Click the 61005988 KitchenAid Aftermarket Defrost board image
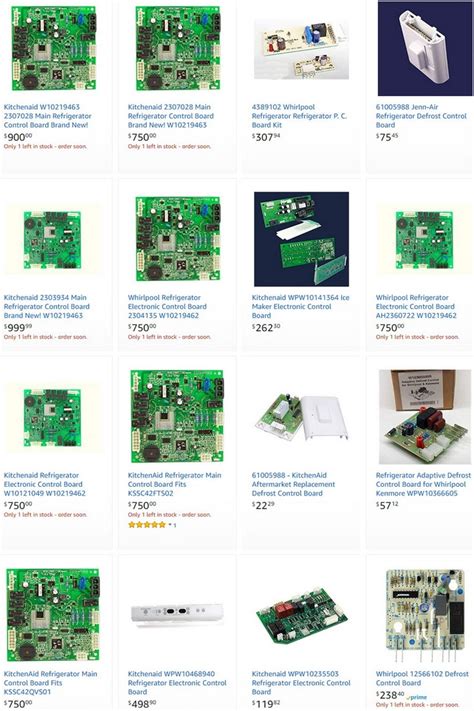 (301, 418)
